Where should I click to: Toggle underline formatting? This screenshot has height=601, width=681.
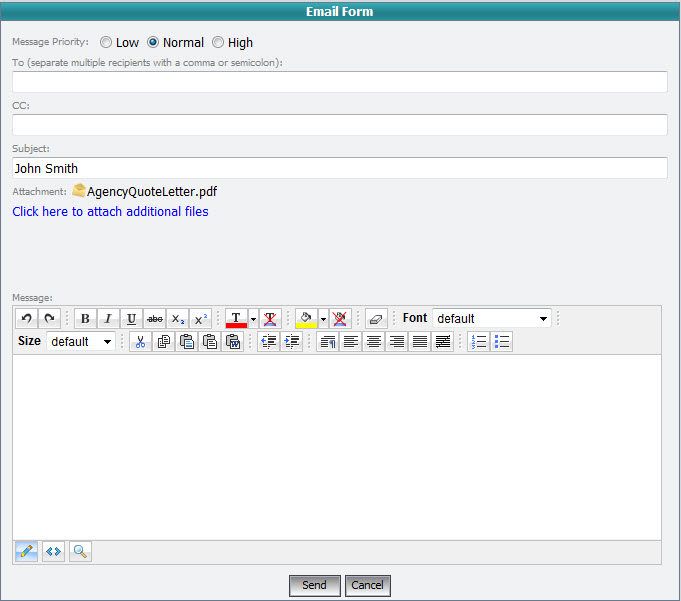132,319
